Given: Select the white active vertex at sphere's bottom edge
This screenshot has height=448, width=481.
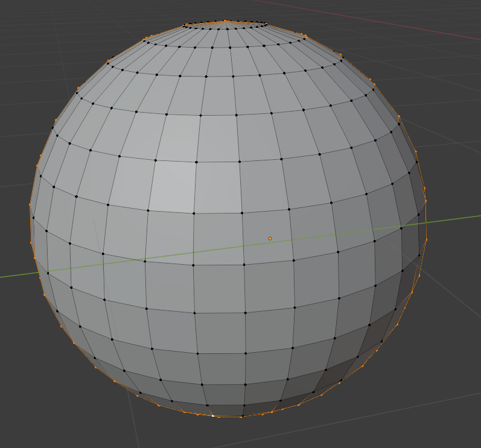Looking at the screenshot, I should click(x=213, y=416).
